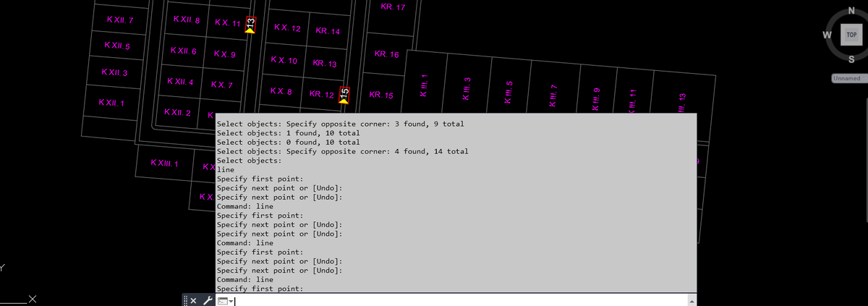
Task: Select the 'K.X. 10' parcel label
Action: point(284,60)
